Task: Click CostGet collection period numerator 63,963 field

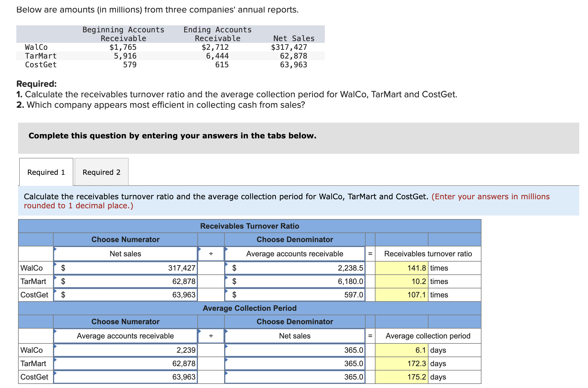Action: click(125, 377)
